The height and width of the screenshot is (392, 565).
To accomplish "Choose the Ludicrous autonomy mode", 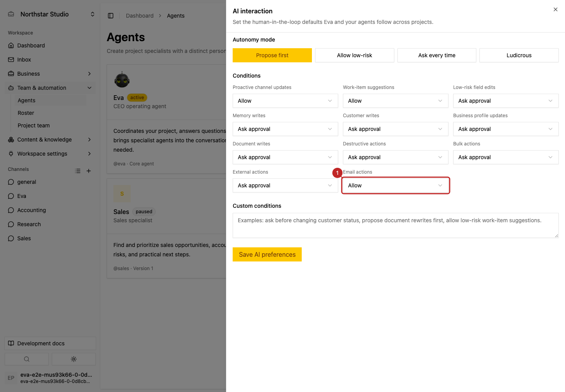I will 519,55.
